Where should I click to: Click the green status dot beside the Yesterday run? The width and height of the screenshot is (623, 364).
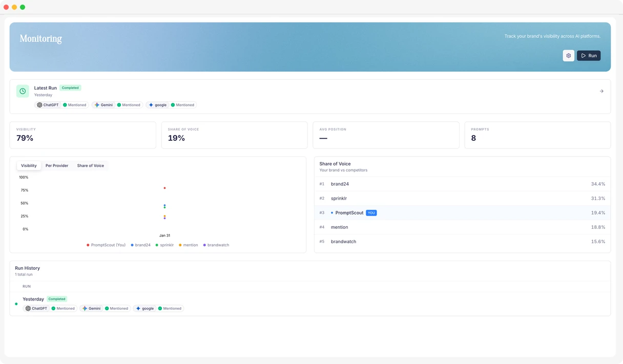click(x=16, y=304)
